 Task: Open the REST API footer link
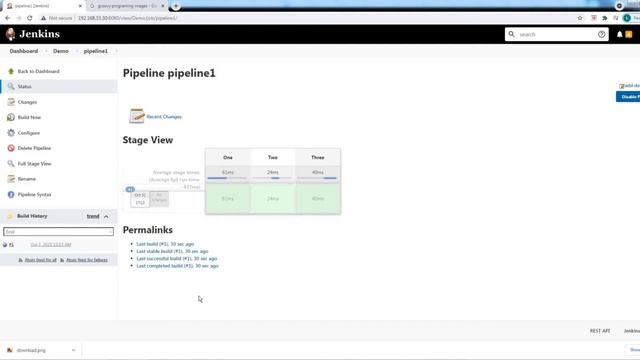[x=600, y=331]
